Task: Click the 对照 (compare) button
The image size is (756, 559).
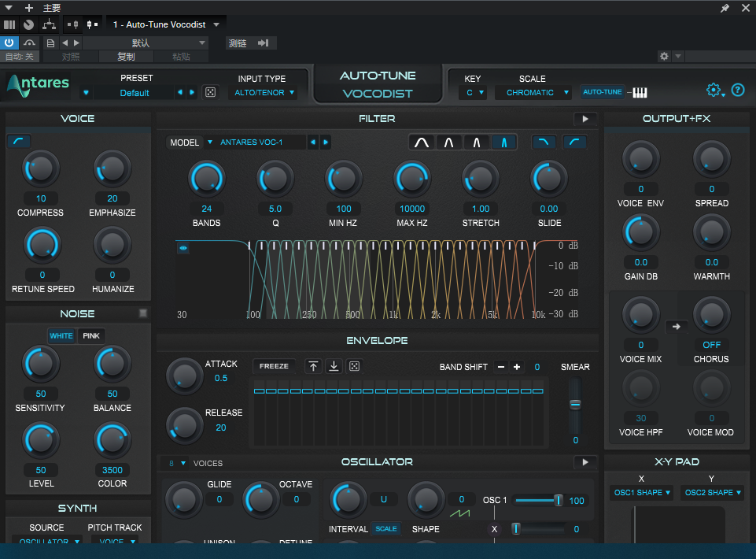Action: [71, 57]
